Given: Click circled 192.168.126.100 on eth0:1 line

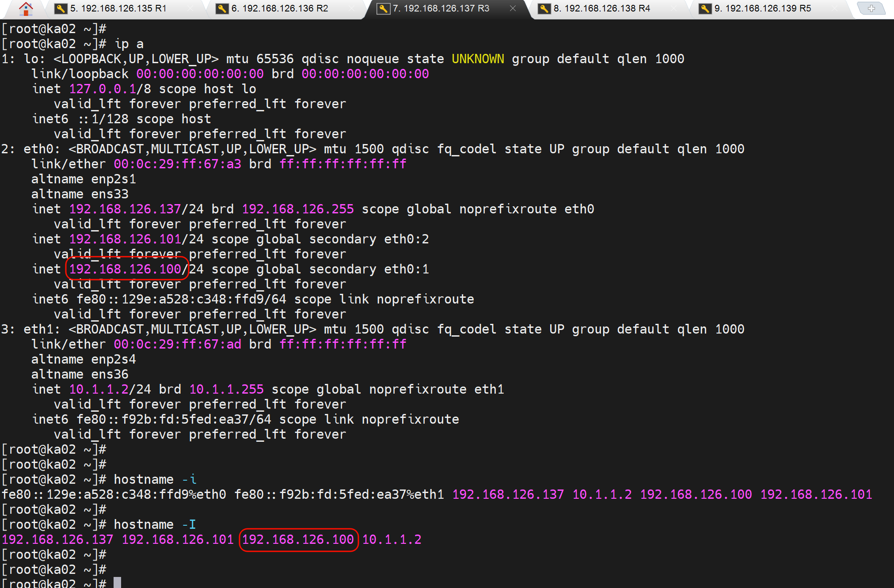Looking at the screenshot, I should click(126, 269).
